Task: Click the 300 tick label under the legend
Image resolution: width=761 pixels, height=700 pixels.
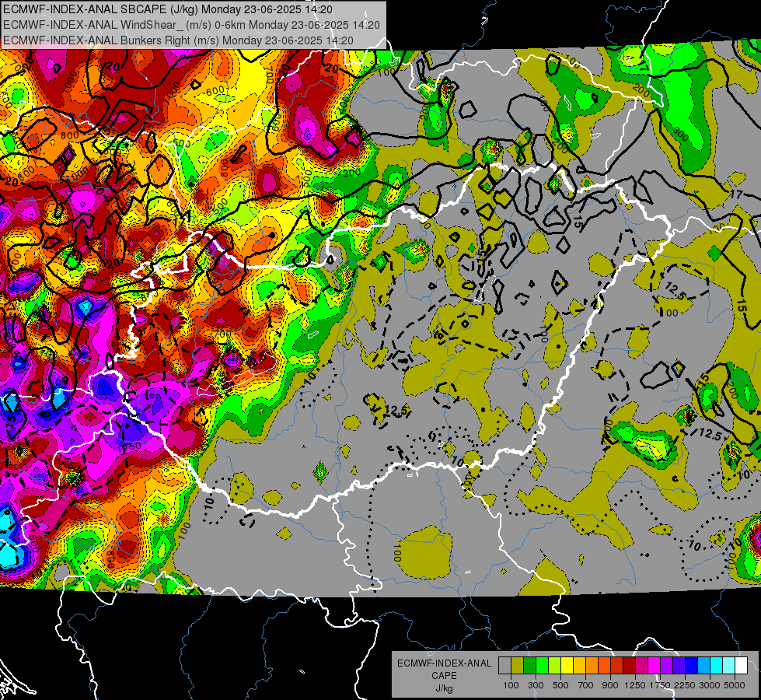Action: 536,685
